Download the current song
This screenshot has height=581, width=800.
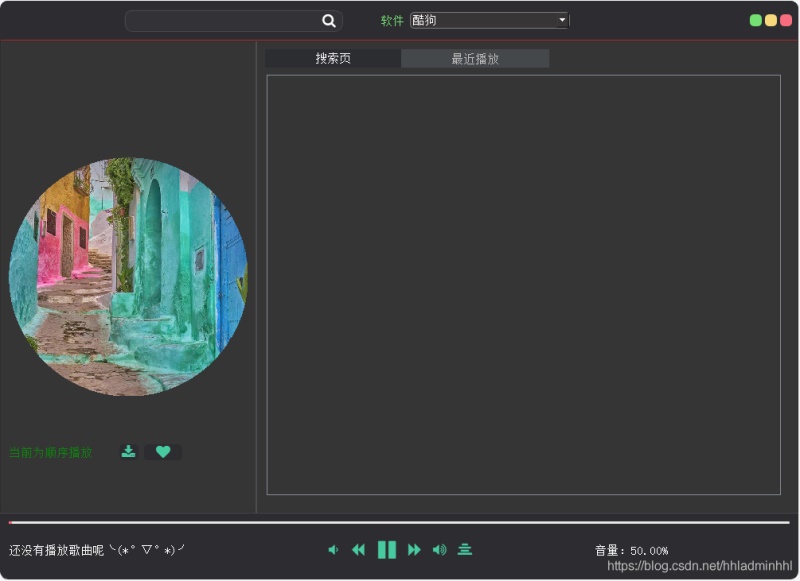(x=128, y=452)
